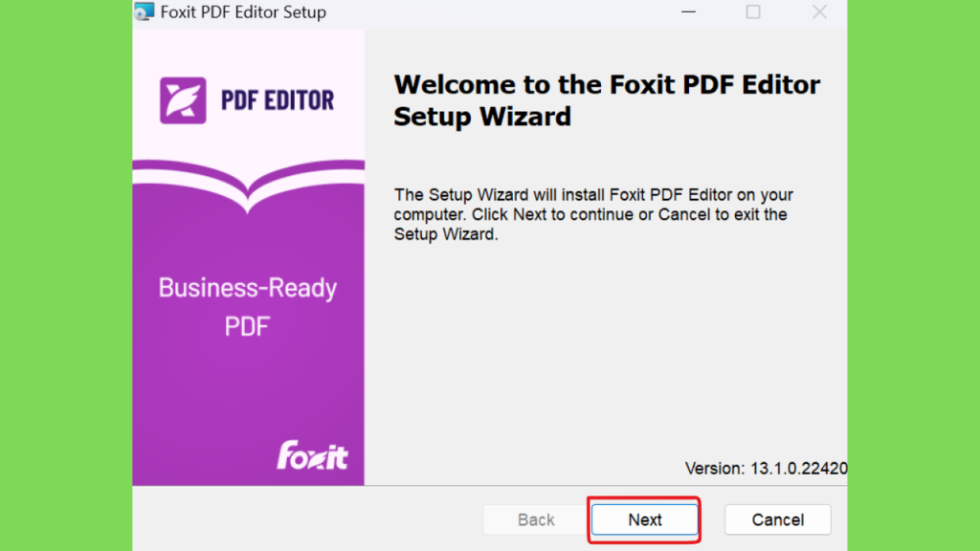This screenshot has height=551, width=980.
Task: Click the version number 13.1.0.22420
Action: pyautogui.click(x=799, y=468)
